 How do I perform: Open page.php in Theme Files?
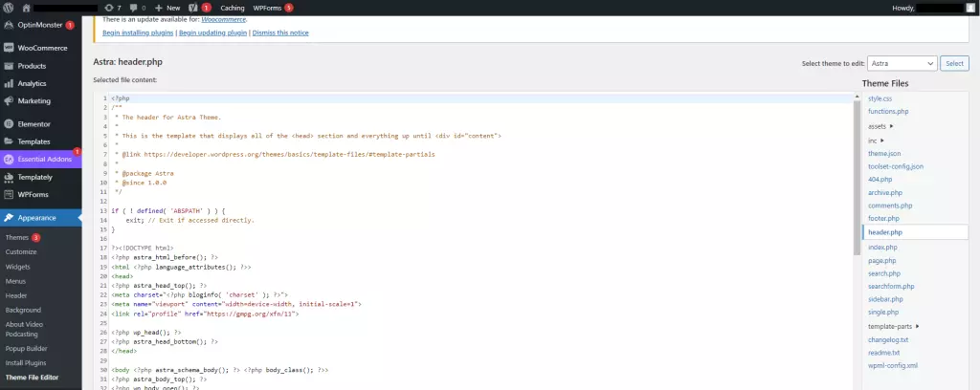[881, 261]
